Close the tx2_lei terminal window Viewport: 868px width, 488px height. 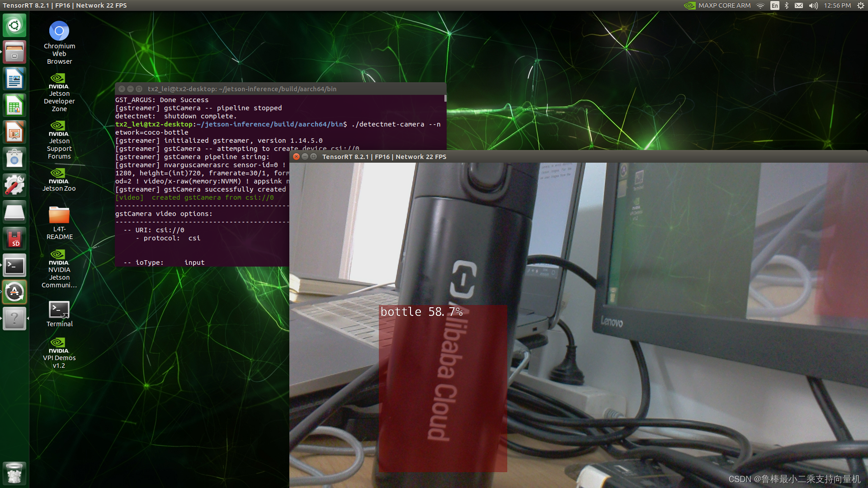[x=122, y=89]
